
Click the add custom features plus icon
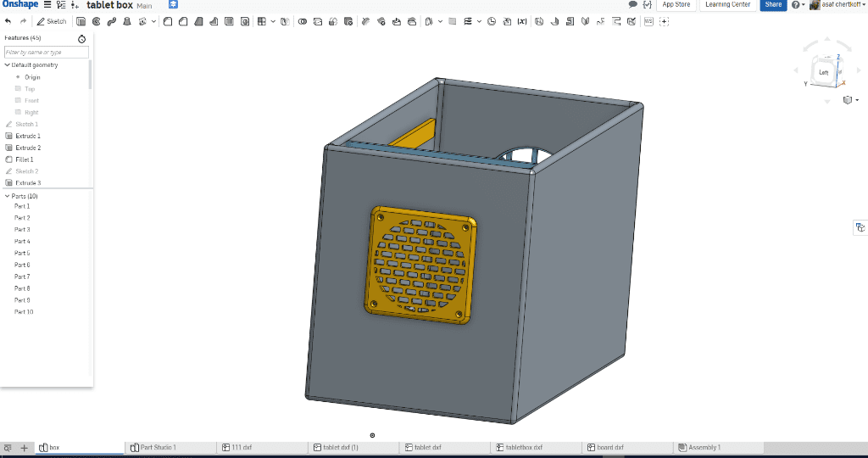(x=665, y=21)
